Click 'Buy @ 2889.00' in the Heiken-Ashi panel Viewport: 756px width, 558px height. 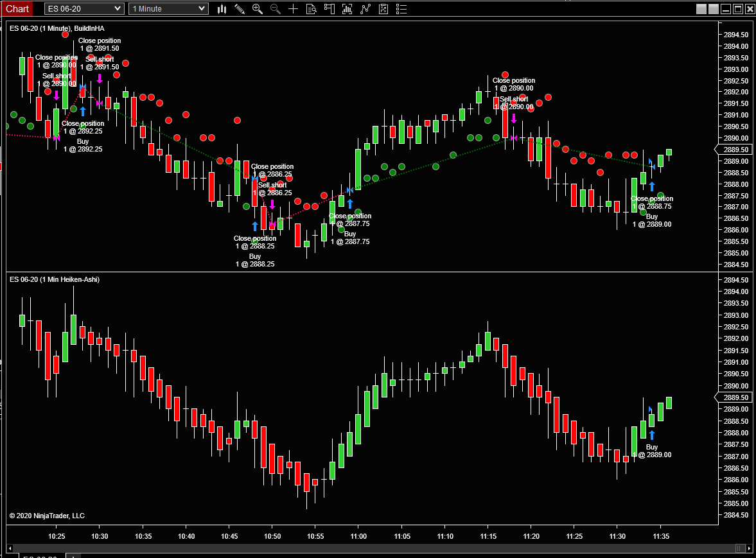[652, 451]
